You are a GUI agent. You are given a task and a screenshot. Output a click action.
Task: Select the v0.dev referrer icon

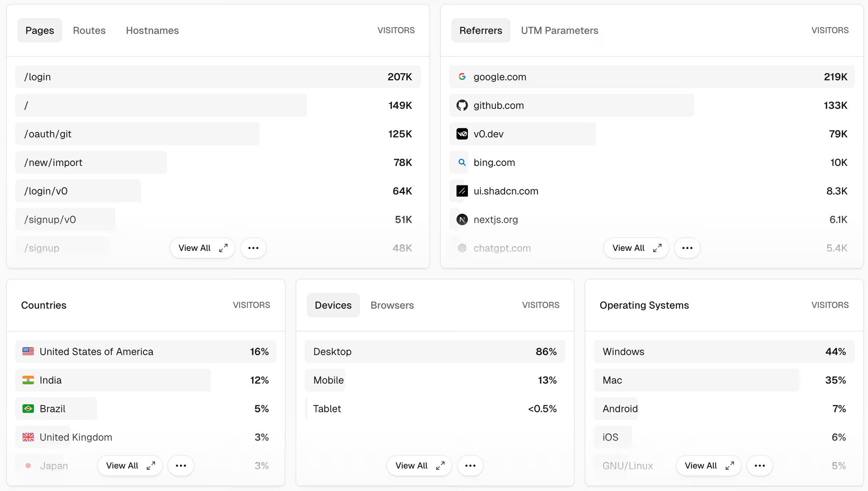[462, 134]
